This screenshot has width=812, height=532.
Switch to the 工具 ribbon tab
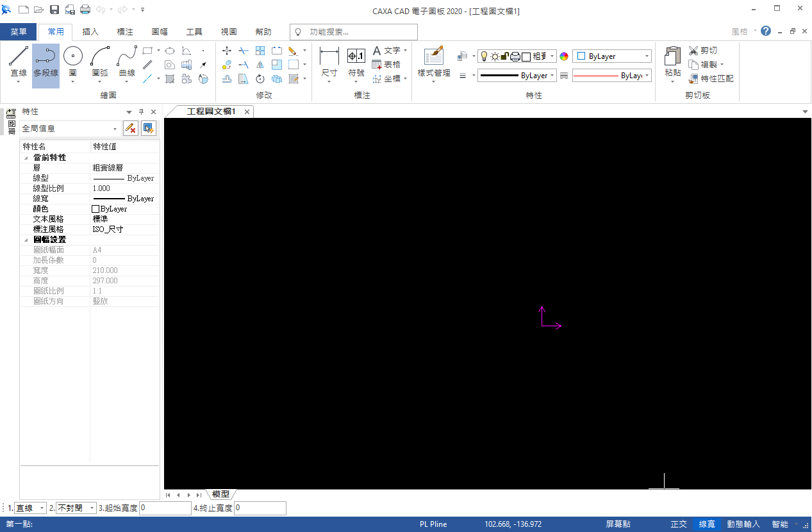(194, 31)
